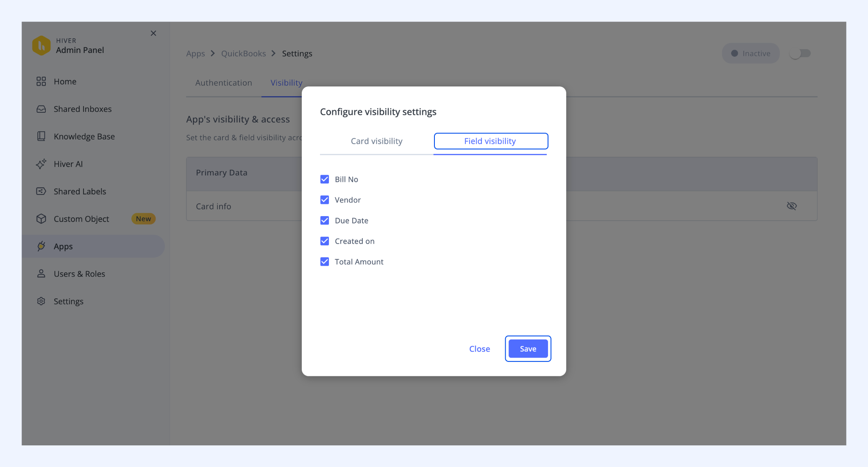Click the Total Amount field label
Screen dimensions: 868x467
[359, 262]
